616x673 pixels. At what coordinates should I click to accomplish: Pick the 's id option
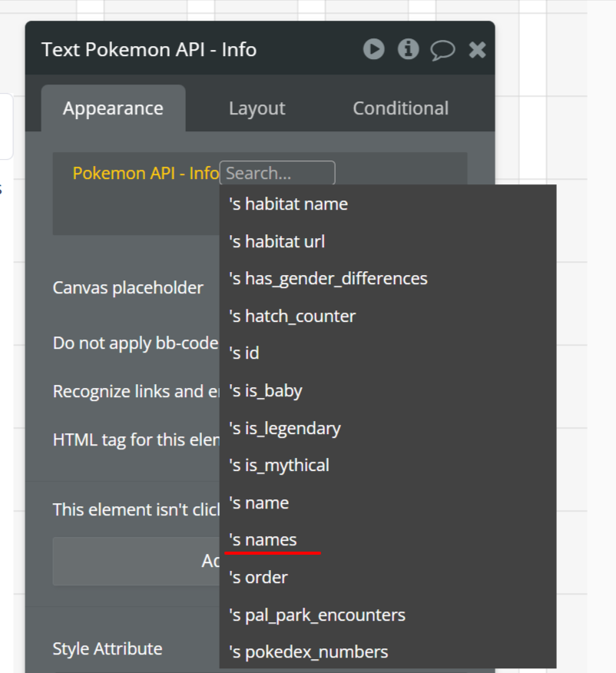[x=388, y=353]
